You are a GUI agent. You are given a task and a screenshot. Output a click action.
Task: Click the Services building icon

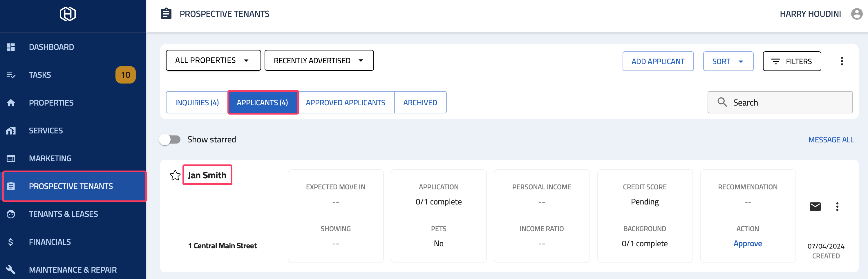11,131
